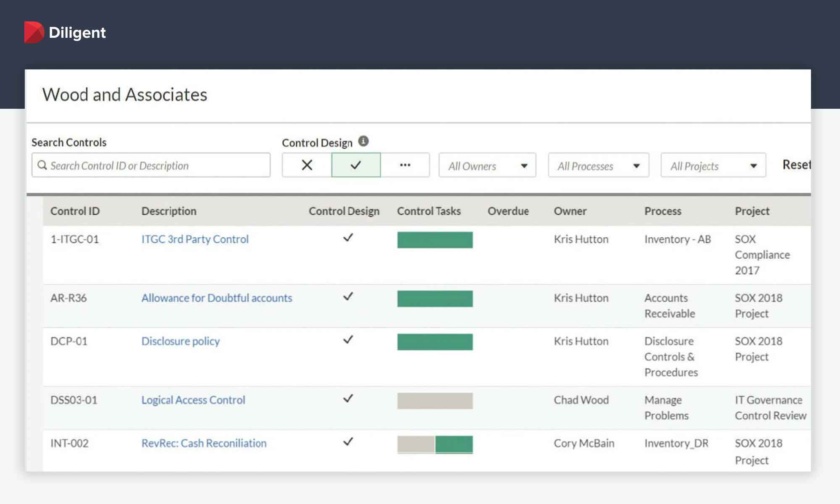Screen dimensions: 840x504
Task: Toggle the X failed control design filter
Action: (307, 165)
